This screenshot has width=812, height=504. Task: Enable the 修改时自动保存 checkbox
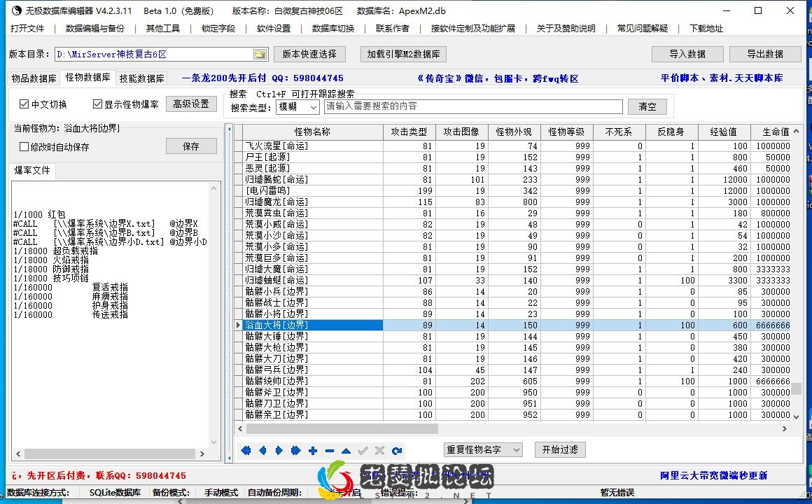(x=54, y=147)
